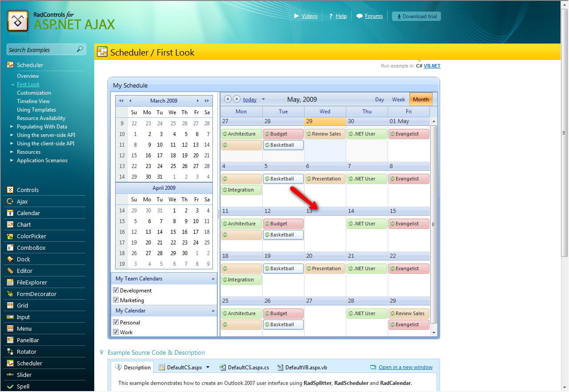The image size is (569, 392).
Task: Go to previous month using scheduler round arrow
Action: pyautogui.click(x=228, y=99)
